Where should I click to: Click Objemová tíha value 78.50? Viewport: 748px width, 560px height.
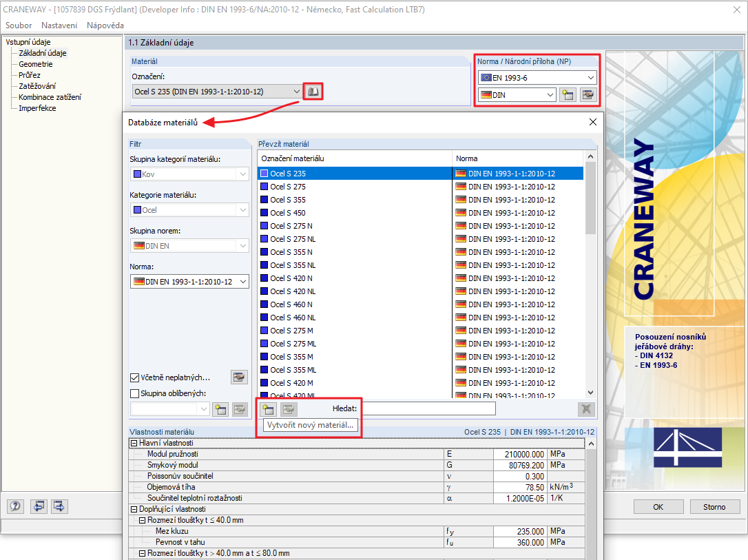pyautogui.click(x=519, y=488)
